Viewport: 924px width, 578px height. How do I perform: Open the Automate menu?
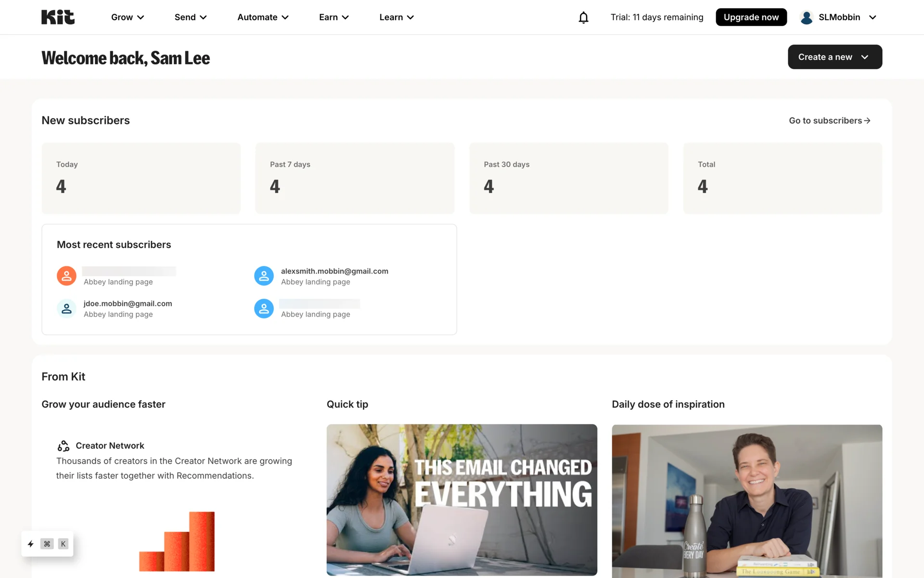[263, 17]
